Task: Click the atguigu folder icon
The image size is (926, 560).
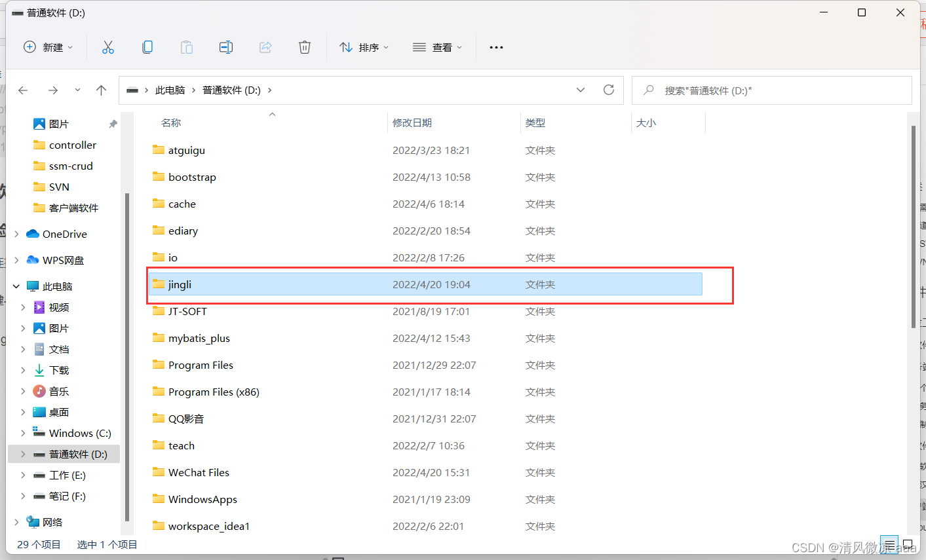Action: coord(159,150)
